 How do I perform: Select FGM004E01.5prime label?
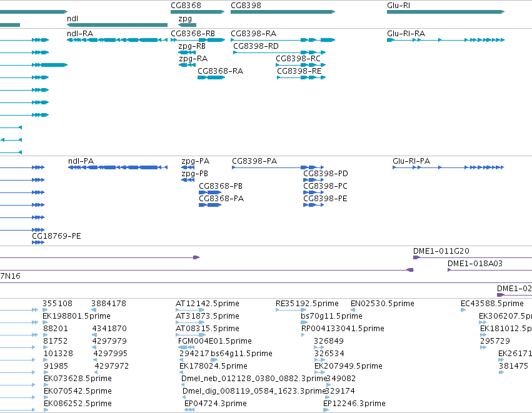215,341
